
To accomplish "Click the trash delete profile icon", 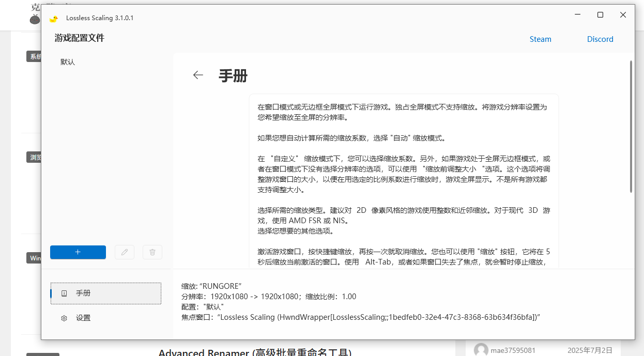I will click(152, 252).
